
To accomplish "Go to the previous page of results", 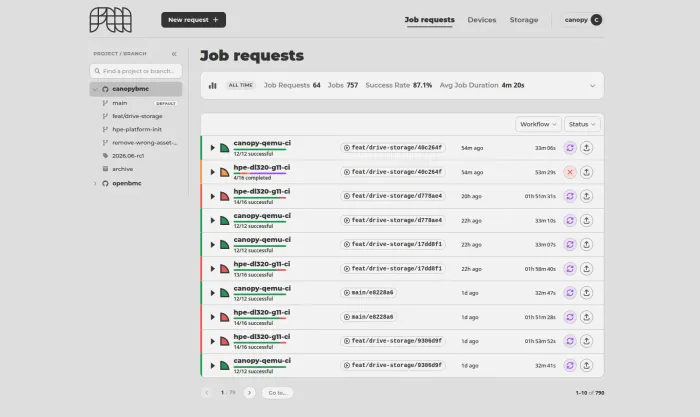I will click(x=207, y=393).
